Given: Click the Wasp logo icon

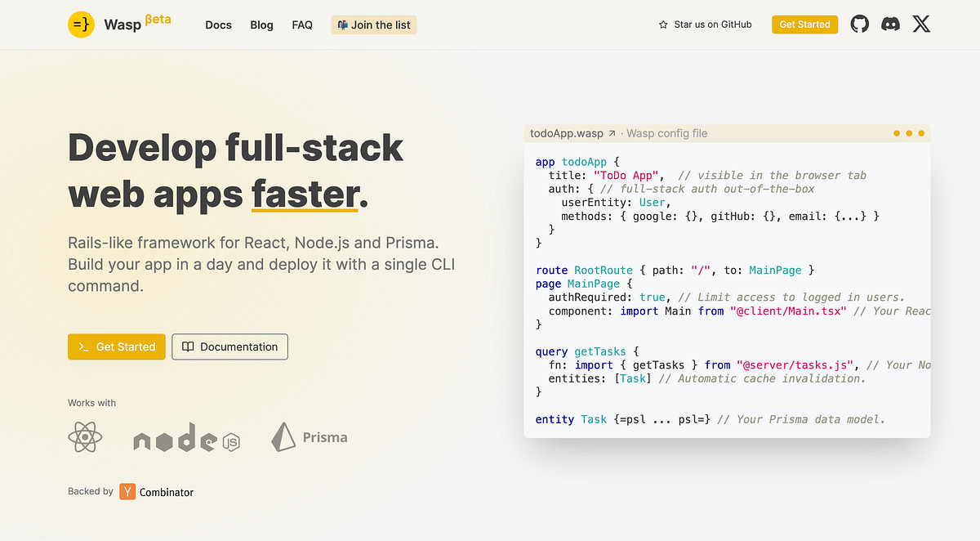Looking at the screenshot, I should click(81, 25).
